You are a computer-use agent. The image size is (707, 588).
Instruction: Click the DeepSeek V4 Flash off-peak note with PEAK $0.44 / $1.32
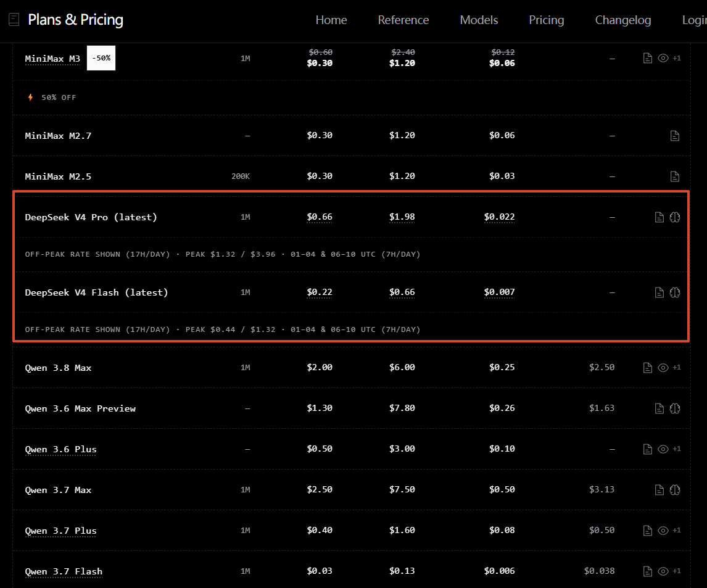(223, 329)
